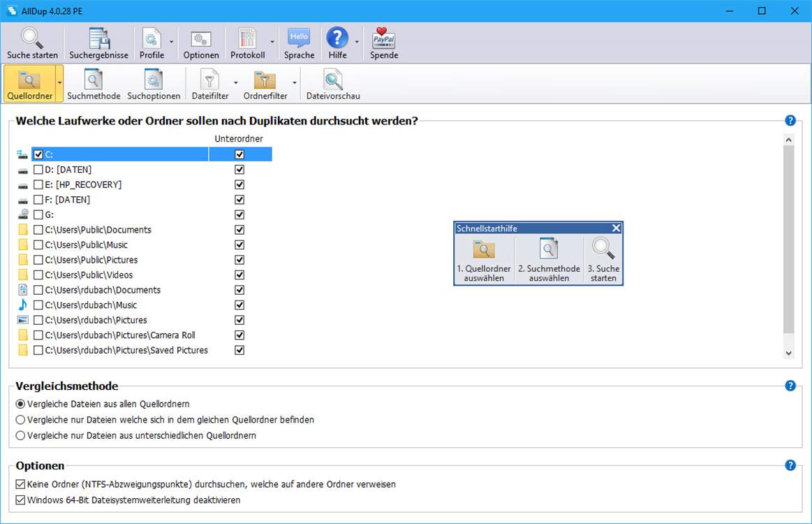The image size is (812, 524).
Task: Expand the Profile dropdown arrow
Action: 172,43
